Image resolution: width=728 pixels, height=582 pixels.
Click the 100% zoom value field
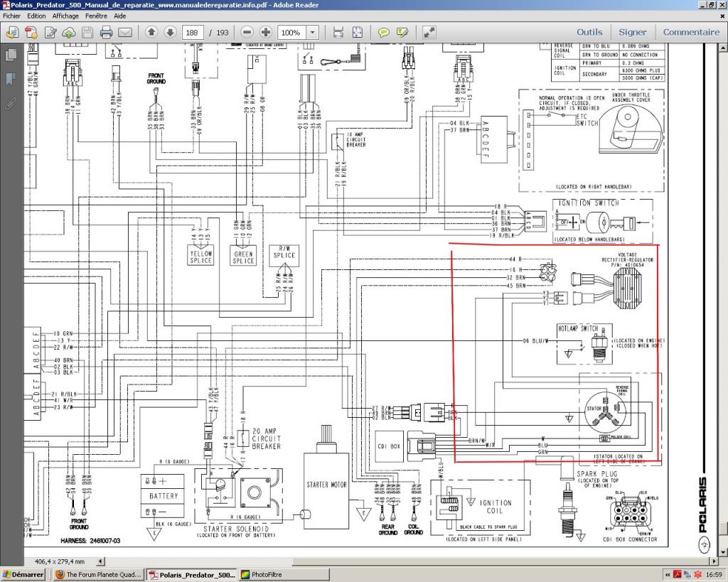(292, 33)
